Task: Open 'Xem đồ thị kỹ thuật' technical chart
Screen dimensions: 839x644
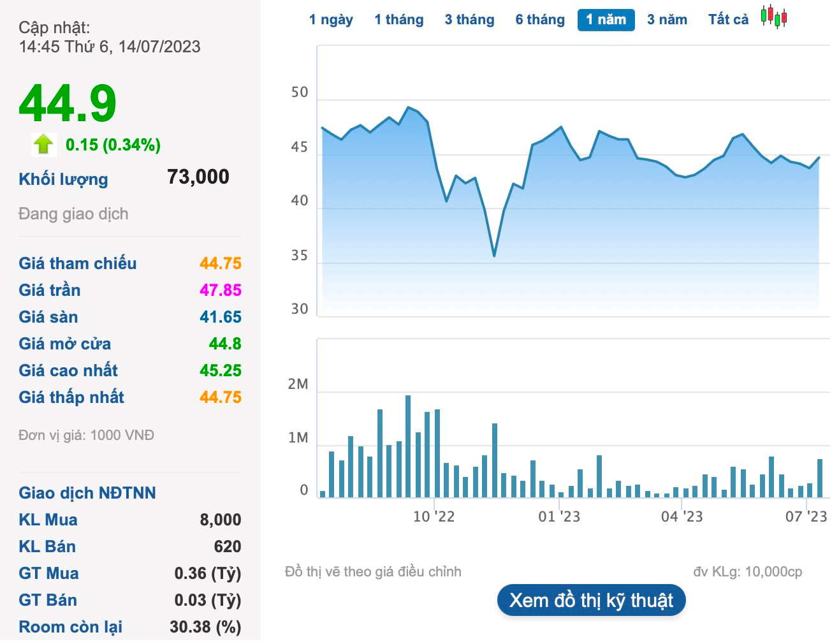Action: [x=592, y=600]
